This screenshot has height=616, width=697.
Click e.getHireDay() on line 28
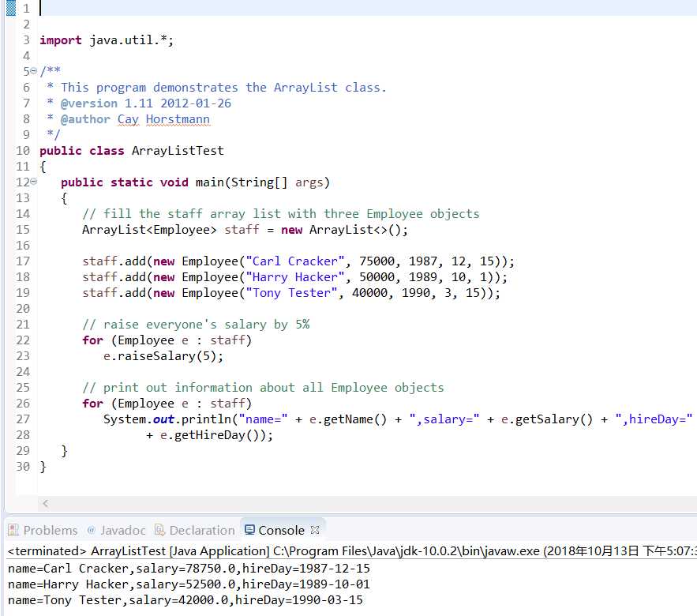click(x=212, y=435)
